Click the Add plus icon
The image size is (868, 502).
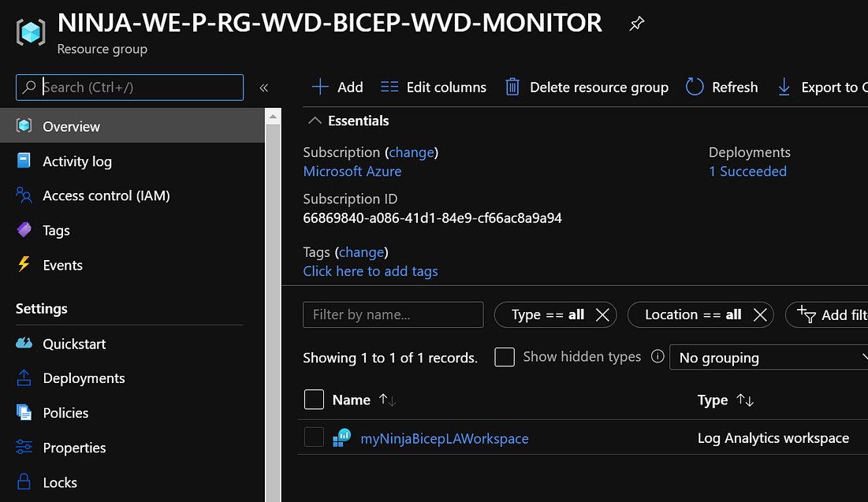[x=320, y=87]
